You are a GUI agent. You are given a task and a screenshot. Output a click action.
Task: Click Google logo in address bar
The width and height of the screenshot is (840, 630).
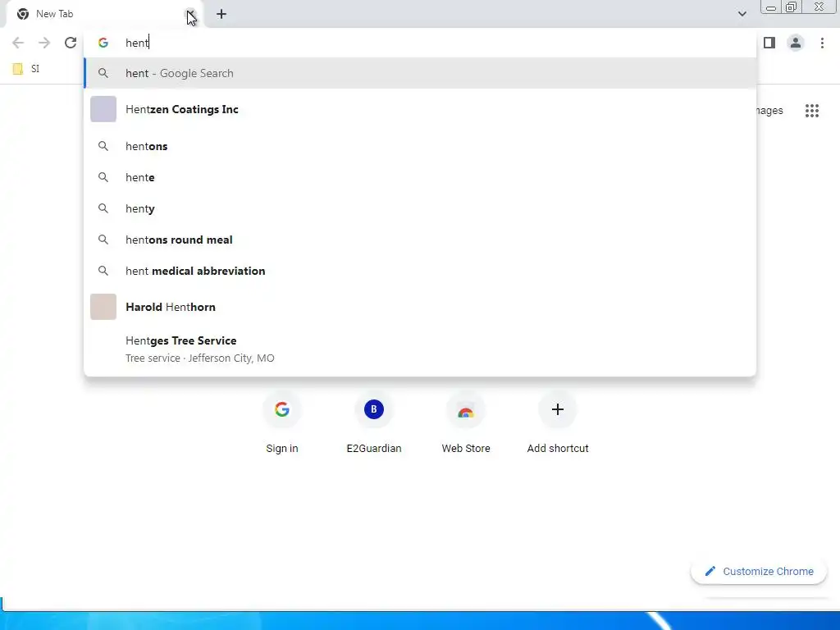pos(103,43)
